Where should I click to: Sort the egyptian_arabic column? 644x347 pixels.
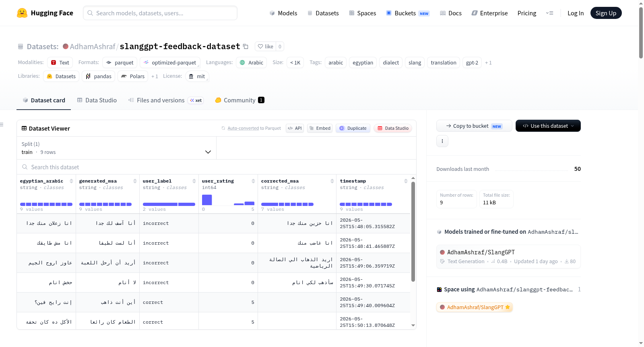pyautogui.click(x=71, y=181)
